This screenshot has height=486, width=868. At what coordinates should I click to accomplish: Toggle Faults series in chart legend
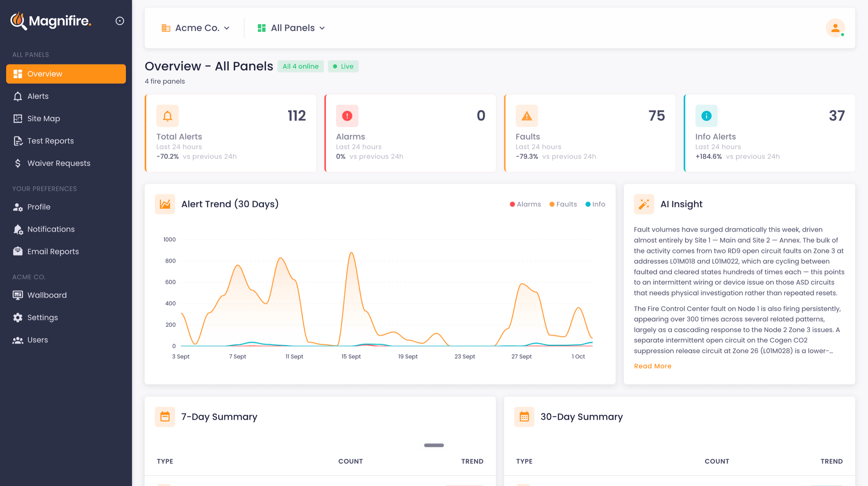563,204
